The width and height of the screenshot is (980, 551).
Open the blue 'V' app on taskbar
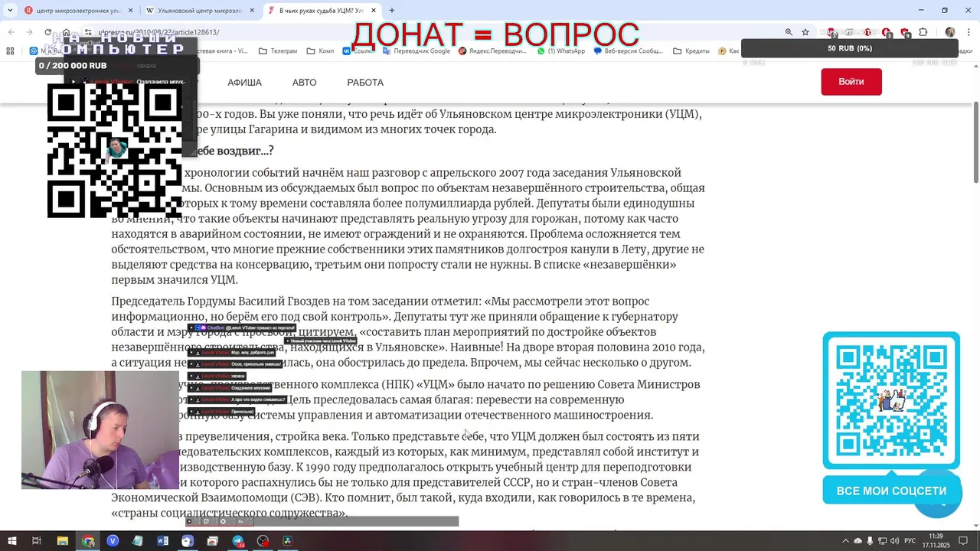click(x=113, y=541)
